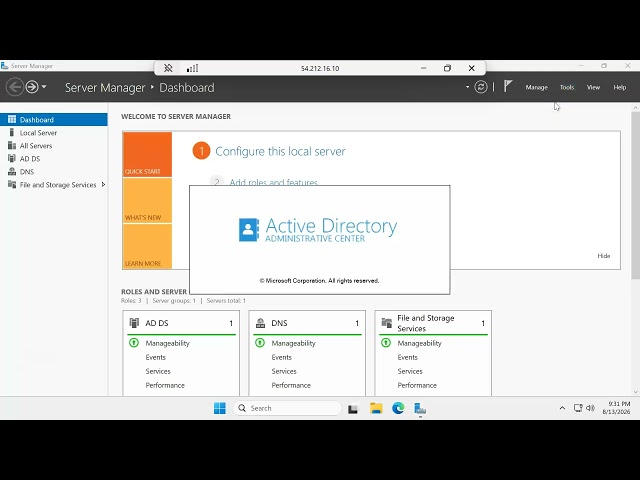The width and height of the screenshot is (640, 480).
Task: Refresh the Server Manager dashboard
Action: point(481,87)
